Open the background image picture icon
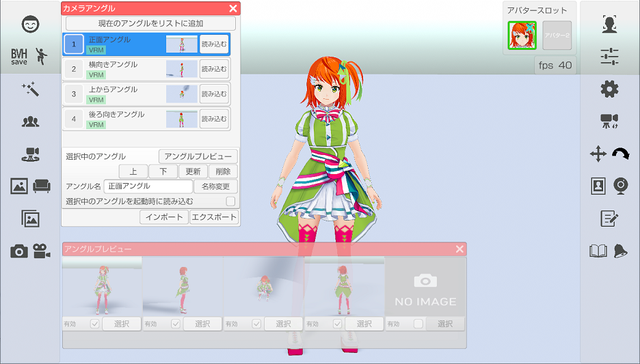The width and height of the screenshot is (640, 364). (x=19, y=186)
